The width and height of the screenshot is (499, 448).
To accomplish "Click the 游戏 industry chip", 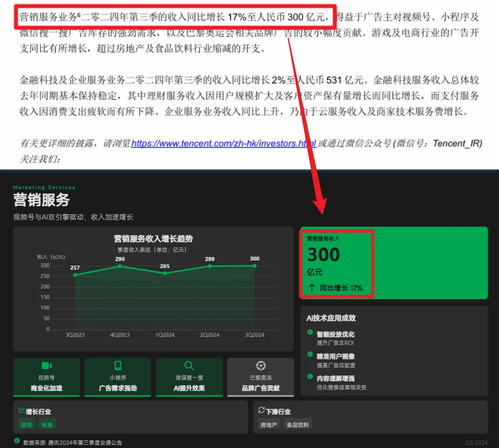I will 26,424.
